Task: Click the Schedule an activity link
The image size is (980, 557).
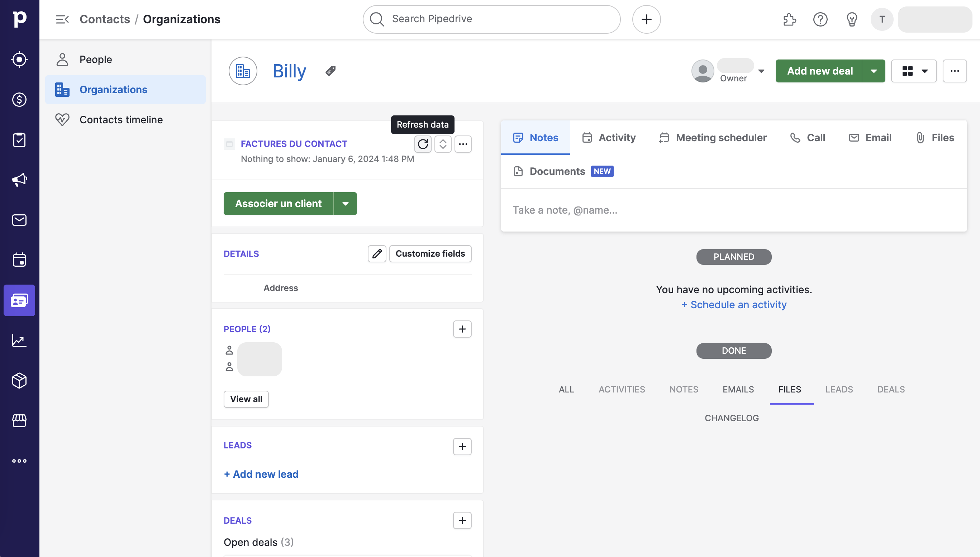Action: pos(734,305)
